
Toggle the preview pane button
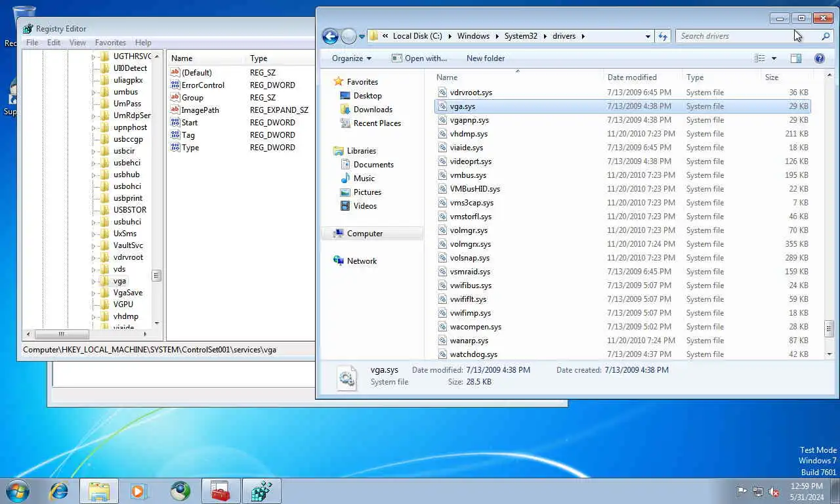coord(796,58)
